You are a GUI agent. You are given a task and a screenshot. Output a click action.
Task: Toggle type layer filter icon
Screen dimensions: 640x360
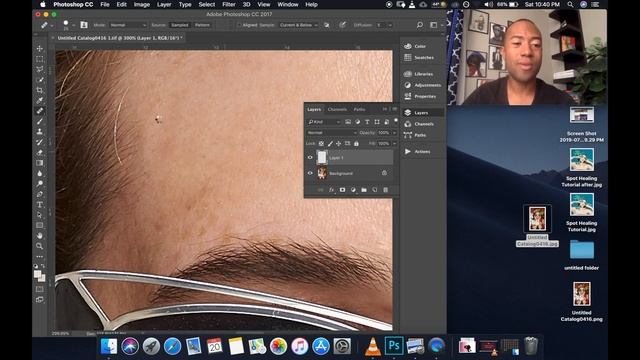click(367, 122)
